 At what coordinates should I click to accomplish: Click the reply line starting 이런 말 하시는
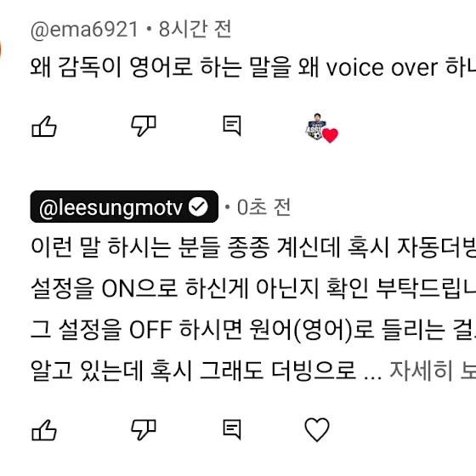253,247
